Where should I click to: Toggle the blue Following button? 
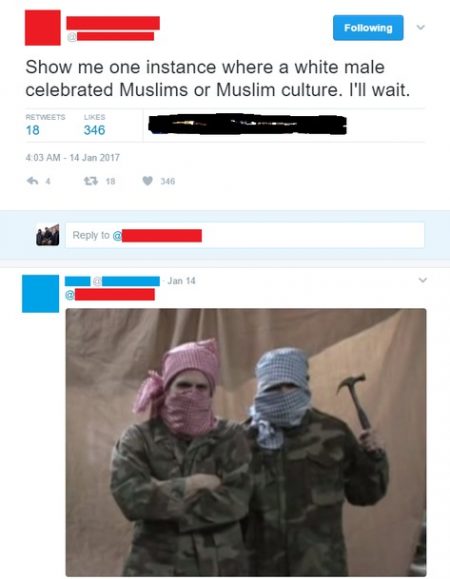pos(368,28)
